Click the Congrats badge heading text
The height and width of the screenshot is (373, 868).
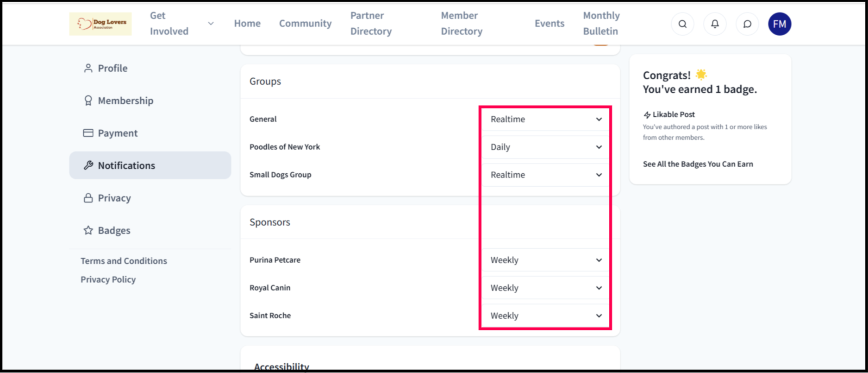(700, 82)
